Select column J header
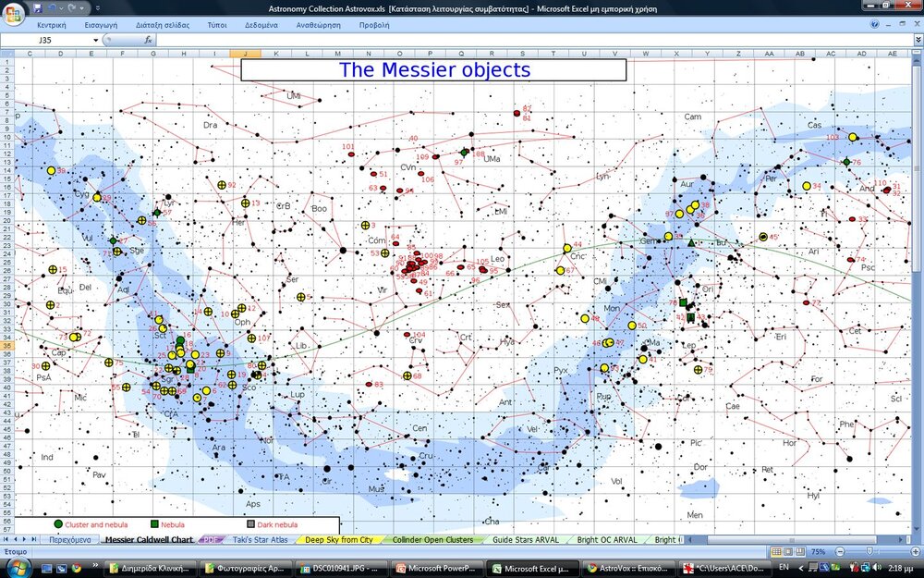Viewport: 924px width, 578px height. coord(245,54)
